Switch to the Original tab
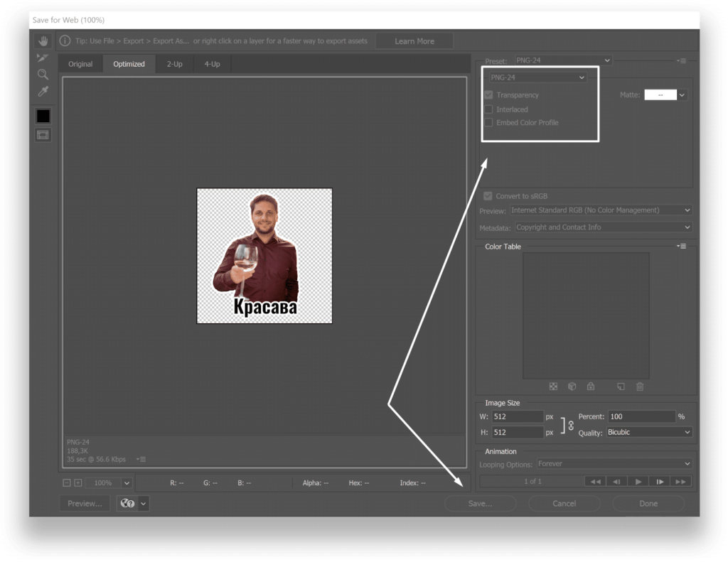728x562 pixels. (x=80, y=64)
